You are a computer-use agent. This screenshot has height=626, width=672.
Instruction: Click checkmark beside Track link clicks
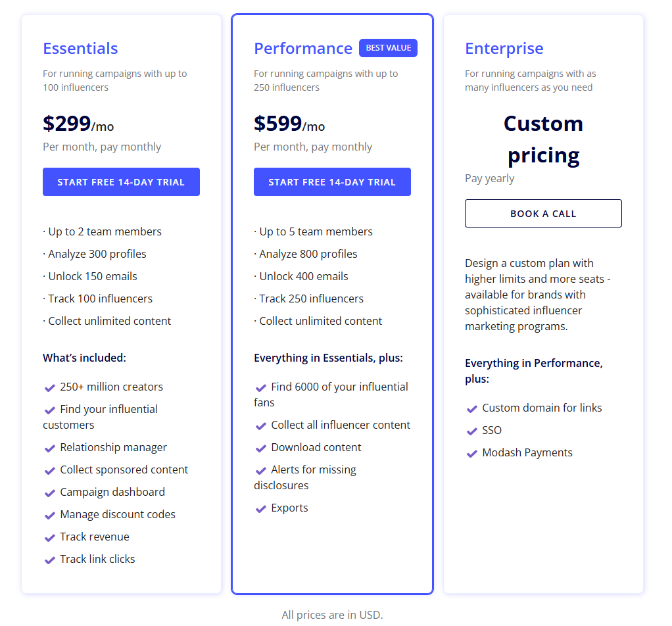tap(50, 560)
